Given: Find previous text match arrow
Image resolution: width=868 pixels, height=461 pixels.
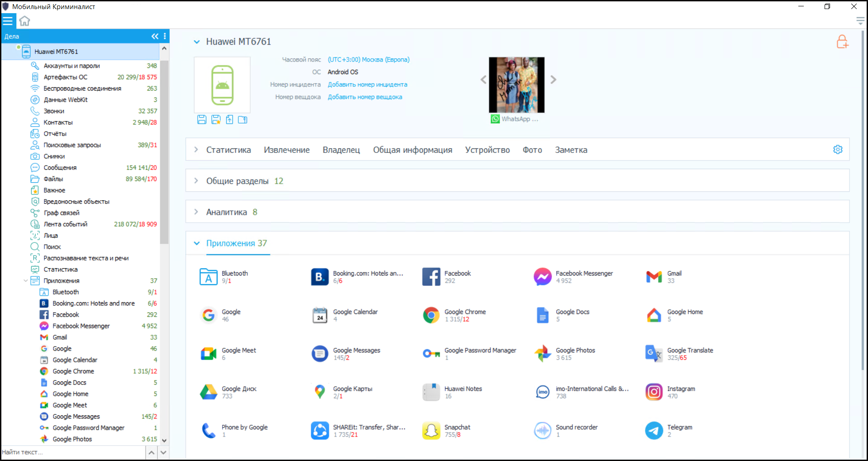Looking at the screenshot, I should (x=152, y=452).
